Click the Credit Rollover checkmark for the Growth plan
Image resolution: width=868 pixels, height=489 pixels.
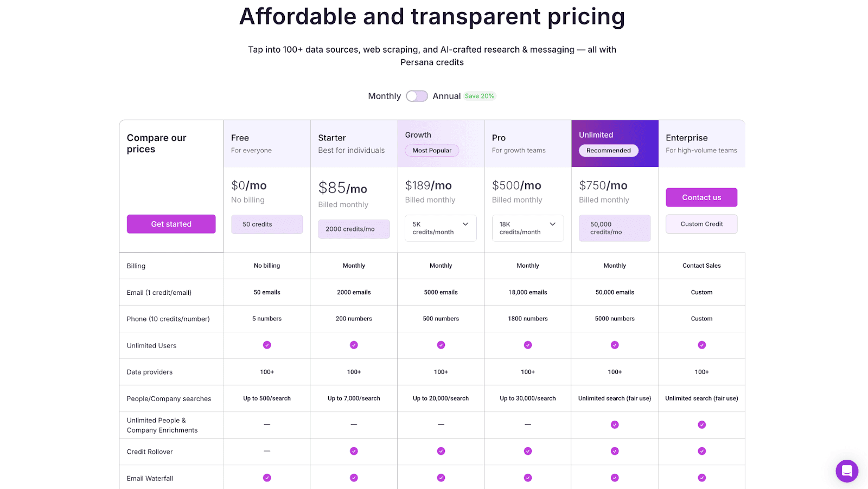point(441,451)
